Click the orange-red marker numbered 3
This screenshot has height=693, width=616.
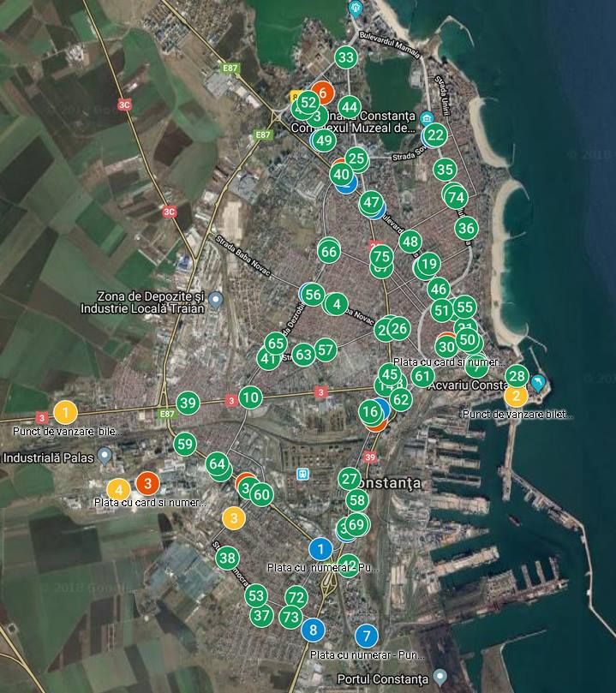pyautogui.click(x=147, y=484)
